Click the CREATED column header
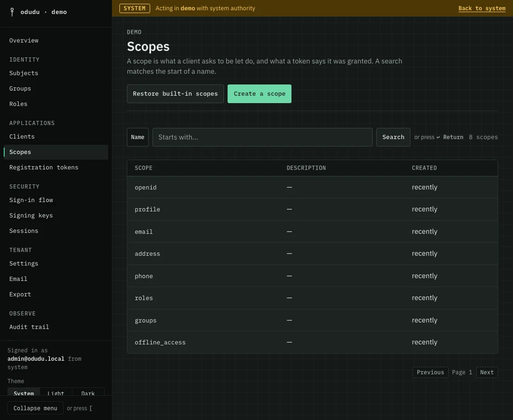The width and height of the screenshot is (513, 420). pyautogui.click(x=424, y=168)
